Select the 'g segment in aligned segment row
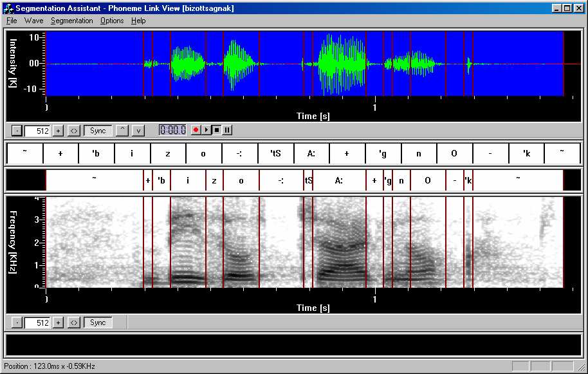 (x=388, y=180)
